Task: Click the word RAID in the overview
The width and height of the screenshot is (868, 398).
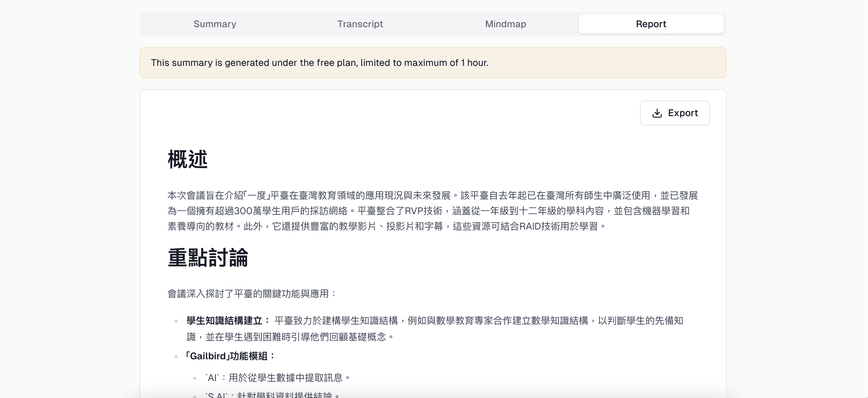Action: coord(530,226)
